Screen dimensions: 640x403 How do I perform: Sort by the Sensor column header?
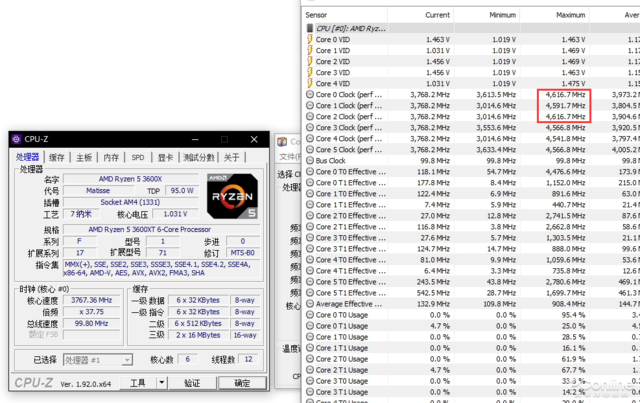coord(345,15)
